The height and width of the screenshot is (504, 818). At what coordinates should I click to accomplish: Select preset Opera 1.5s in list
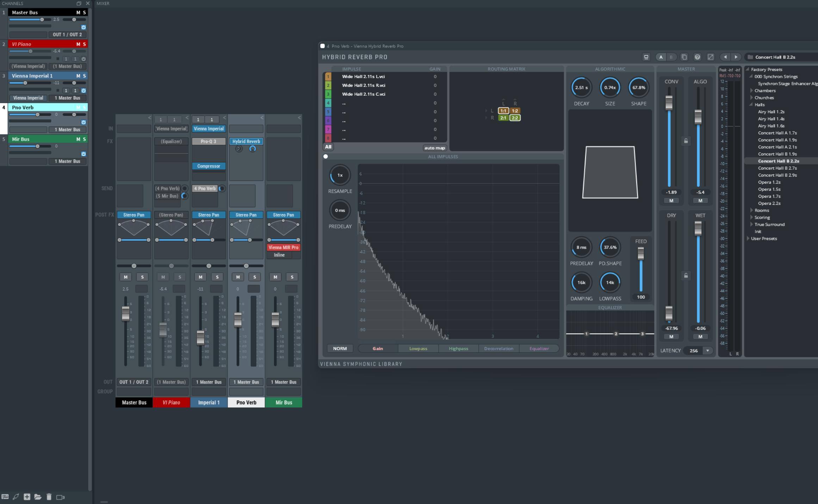[769, 189]
